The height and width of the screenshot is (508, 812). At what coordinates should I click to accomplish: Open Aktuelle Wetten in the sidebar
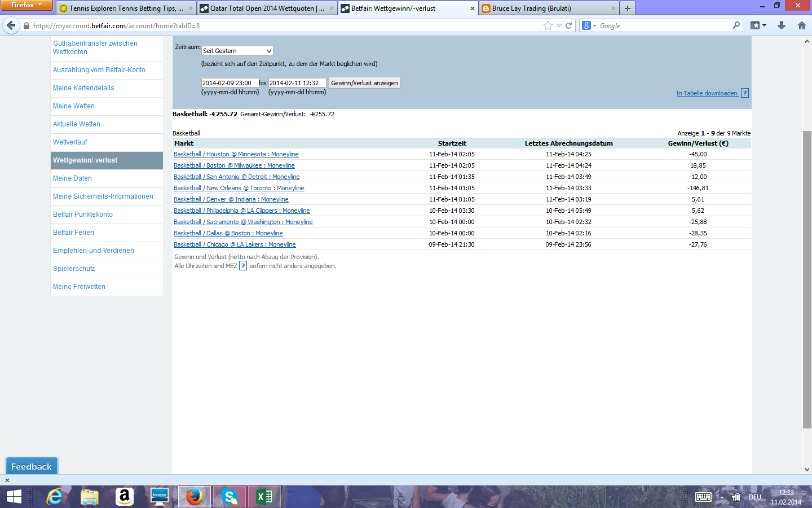77,124
